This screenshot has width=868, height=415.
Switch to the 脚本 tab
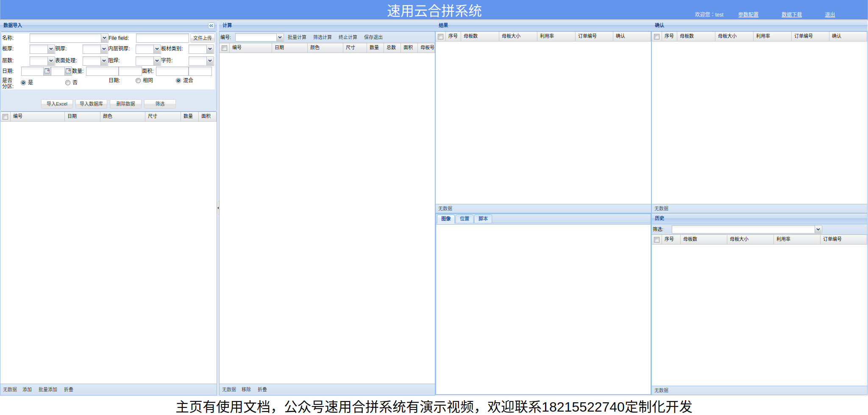[x=483, y=219]
